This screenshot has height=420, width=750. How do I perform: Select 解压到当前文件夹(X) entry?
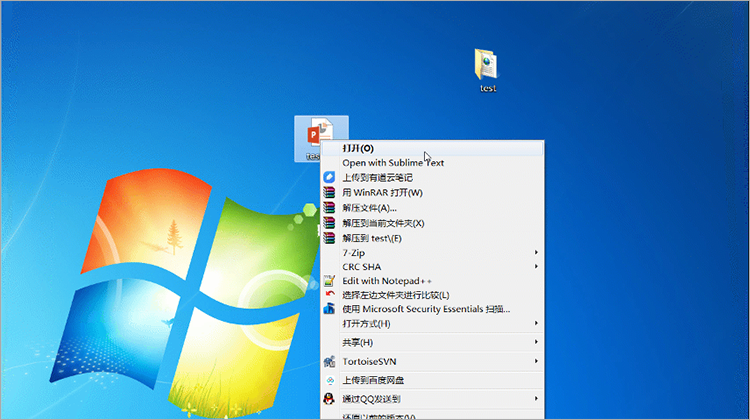point(432,223)
